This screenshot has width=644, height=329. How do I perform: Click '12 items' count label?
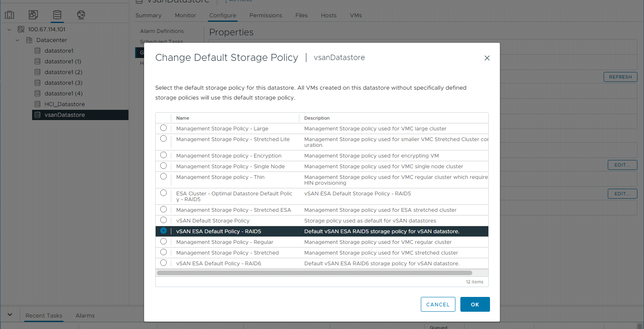coord(475,282)
